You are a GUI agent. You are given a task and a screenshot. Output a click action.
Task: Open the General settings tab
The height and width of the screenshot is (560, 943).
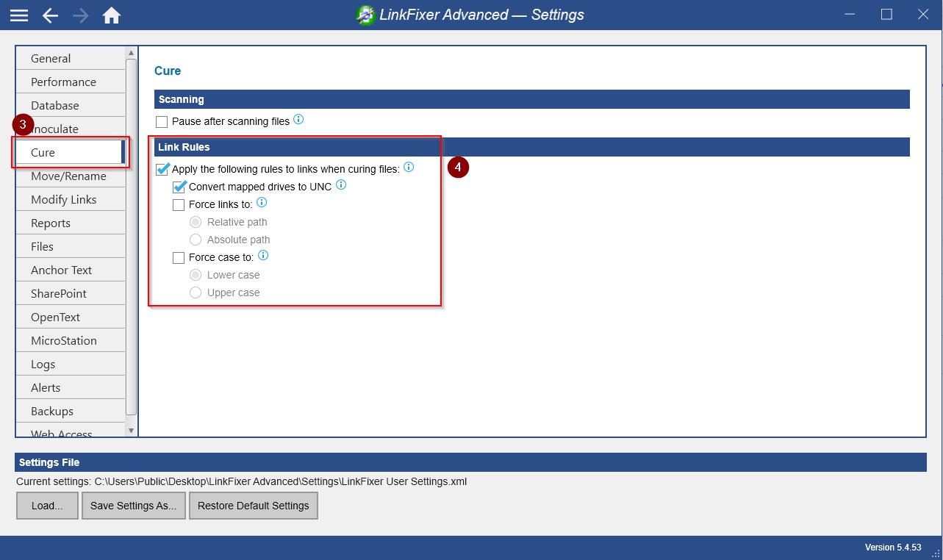pyautogui.click(x=71, y=58)
